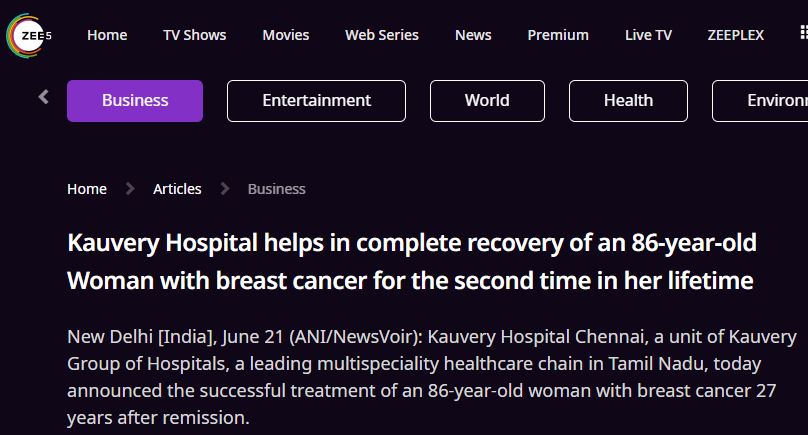Select the Business category tab
The image size is (808, 435).
pos(135,101)
